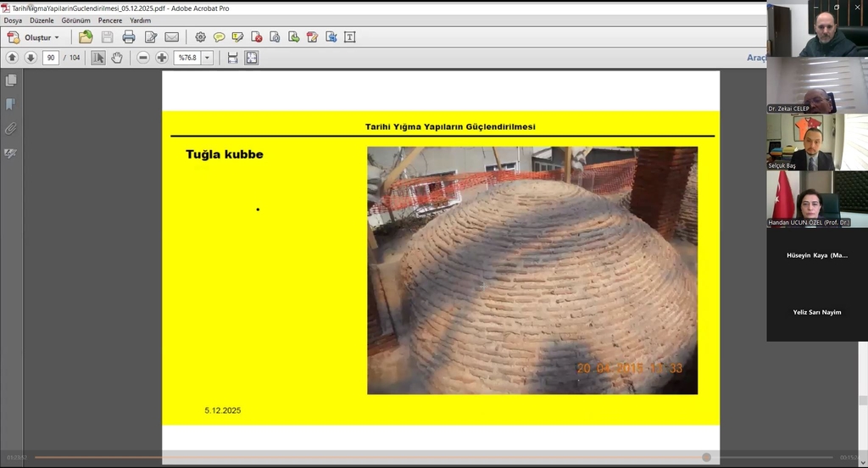This screenshot has height=468, width=868.
Task: Open the Page Thumbnails panel
Action: [x=11, y=81]
